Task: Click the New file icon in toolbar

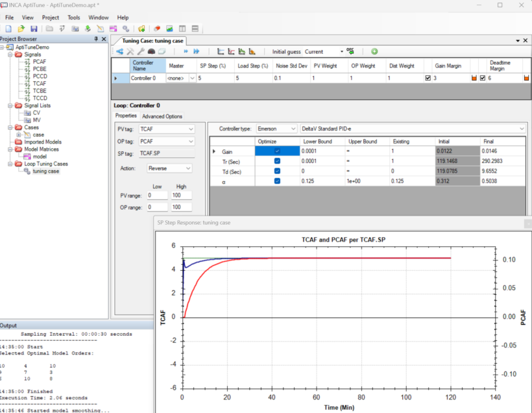Action: pyautogui.click(x=8, y=29)
